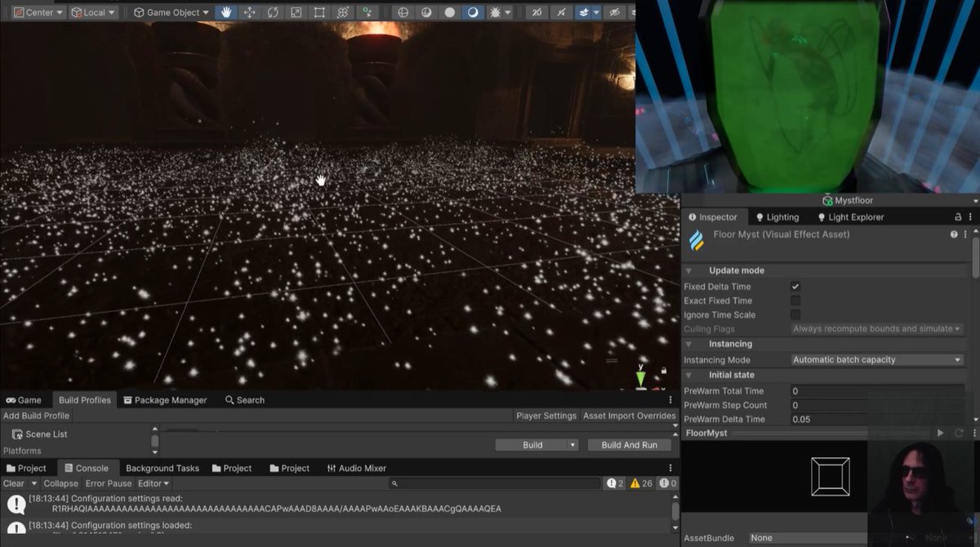Screen dimensions: 980x547
Task: Enable Ignore Time Scale checkbox
Action: pos(795,314)
